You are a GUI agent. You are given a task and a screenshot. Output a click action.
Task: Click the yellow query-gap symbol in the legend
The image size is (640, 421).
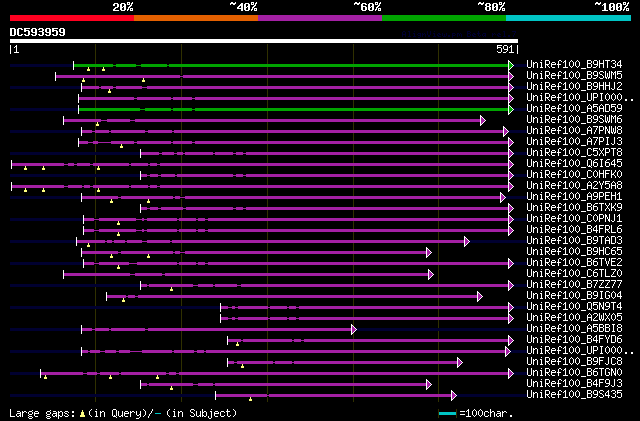82,414
